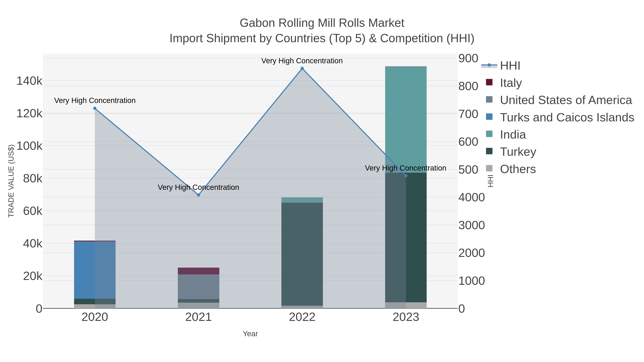Image resolution: width=644 pixels, height=362 pixels.
Task: Click the Turkey bar segment for 2022
Action: click(x=302, y=254)
